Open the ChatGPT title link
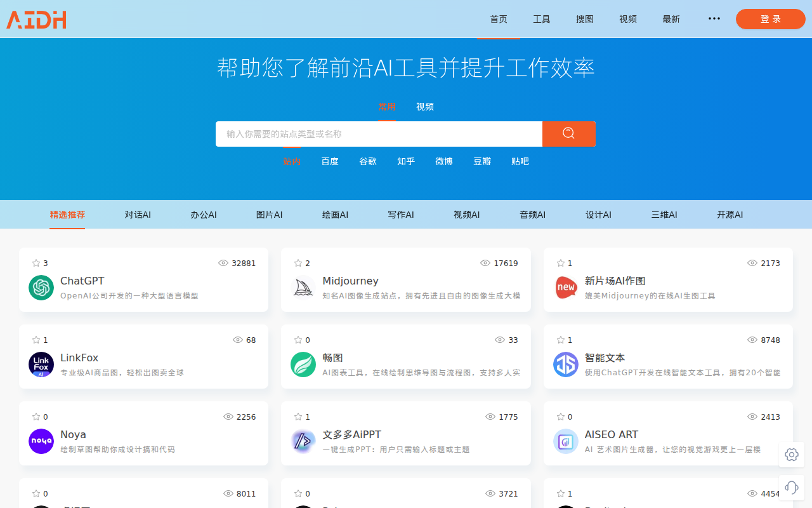The height and width of the screenshot is (508, 812). [82, 281]
